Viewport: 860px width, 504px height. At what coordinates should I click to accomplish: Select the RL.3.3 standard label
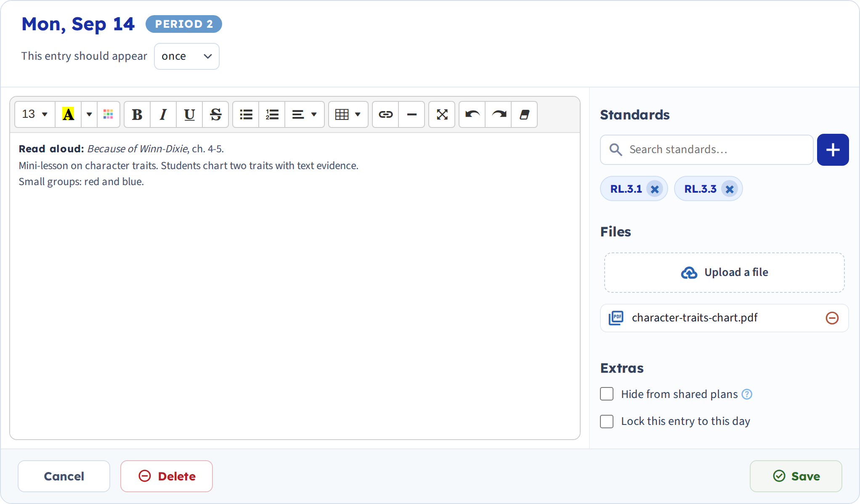700,189
